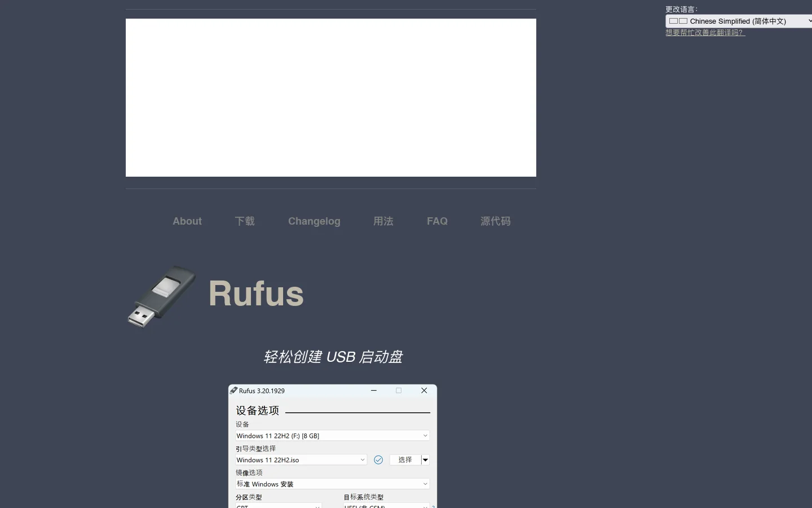Go to the 下载 section
This screenshot has height=508, width=812.
click(x=245, y=221)
